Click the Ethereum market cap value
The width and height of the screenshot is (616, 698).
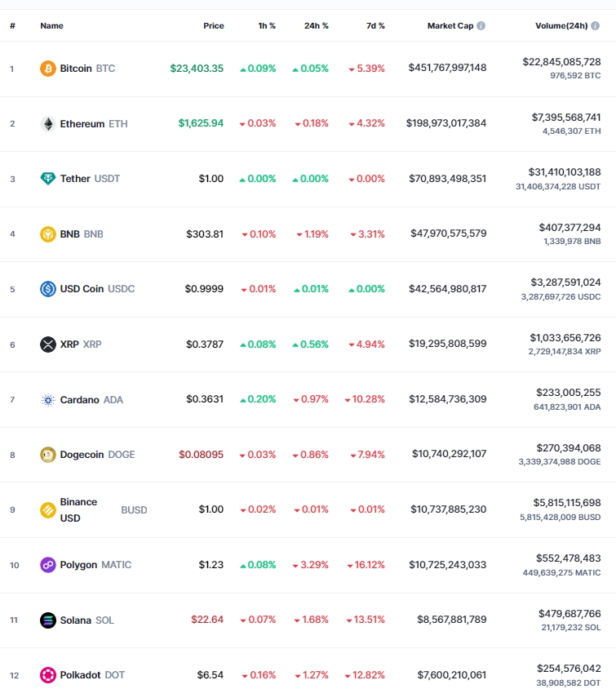pos(446,122)
